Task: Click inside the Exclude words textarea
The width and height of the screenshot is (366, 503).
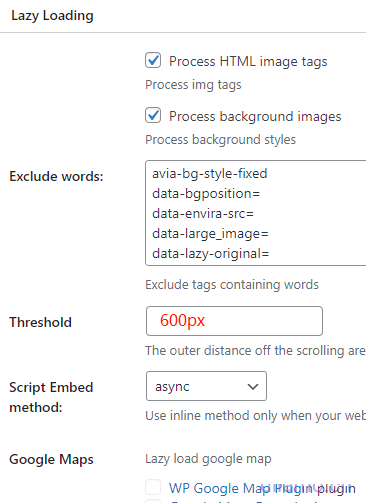Action: coord(256,213)
